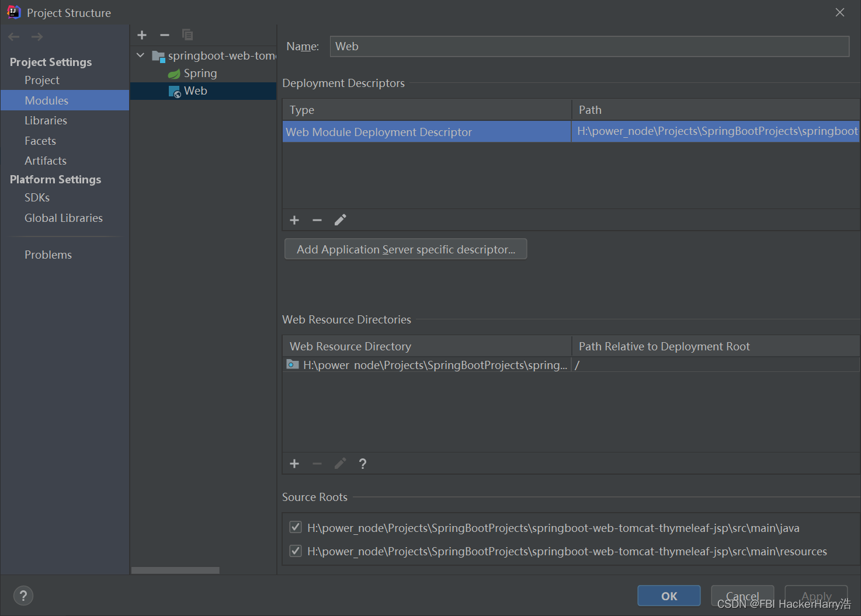This screenshot has width=861, height=616.
Task: Add a web resource directory
Action: pyautogui.click(x=294, y=464)
